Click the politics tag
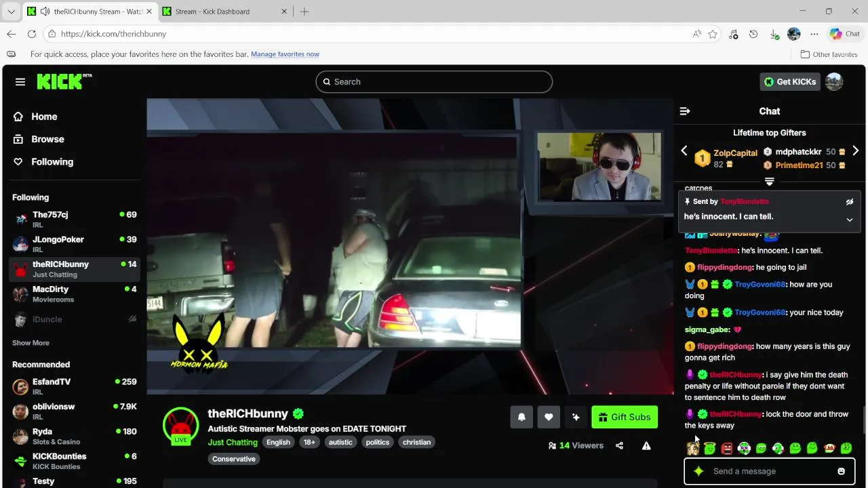This screenshot has height=488, width=868. (x=378, y=443)
